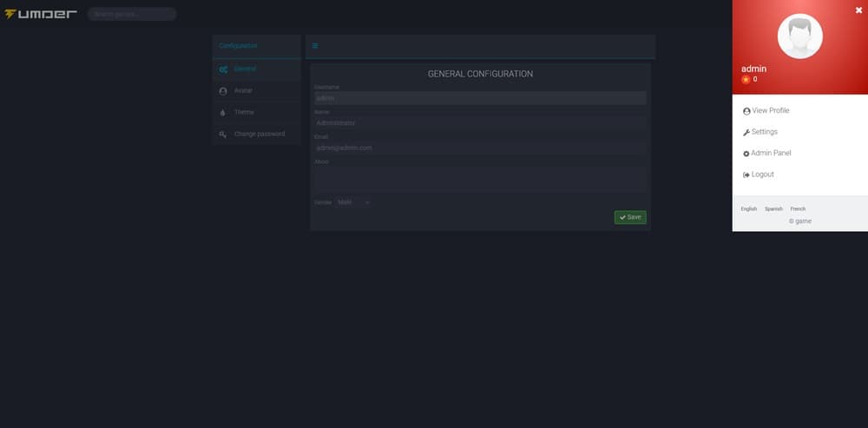The height and width of the screenshot is (428, 868).
Task: Open the Theme configuration tab
Action: 244,112
